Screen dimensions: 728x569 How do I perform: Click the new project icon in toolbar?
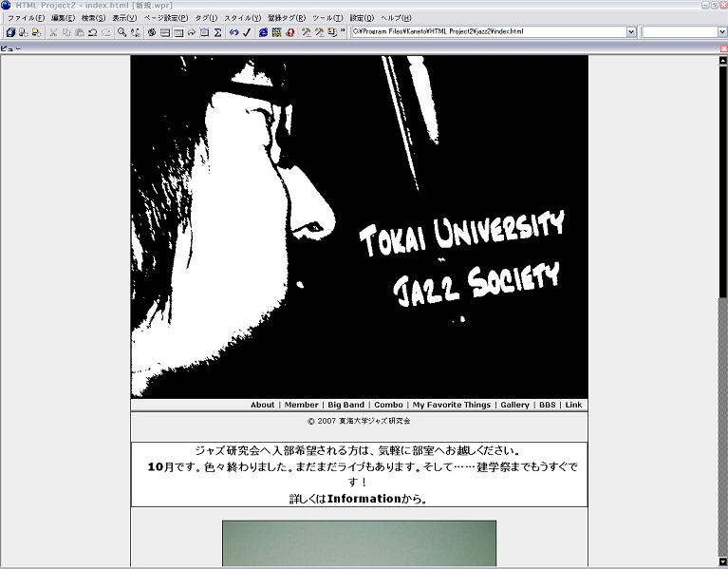[x=10, y=32]
